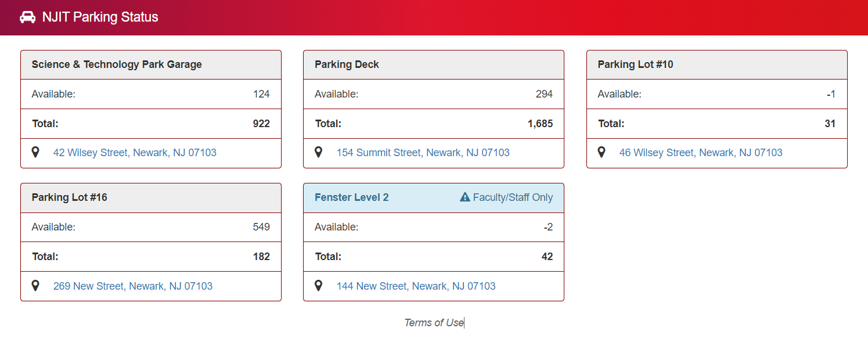
Task: Click available count 294
Action: click(x=544, y=94)
